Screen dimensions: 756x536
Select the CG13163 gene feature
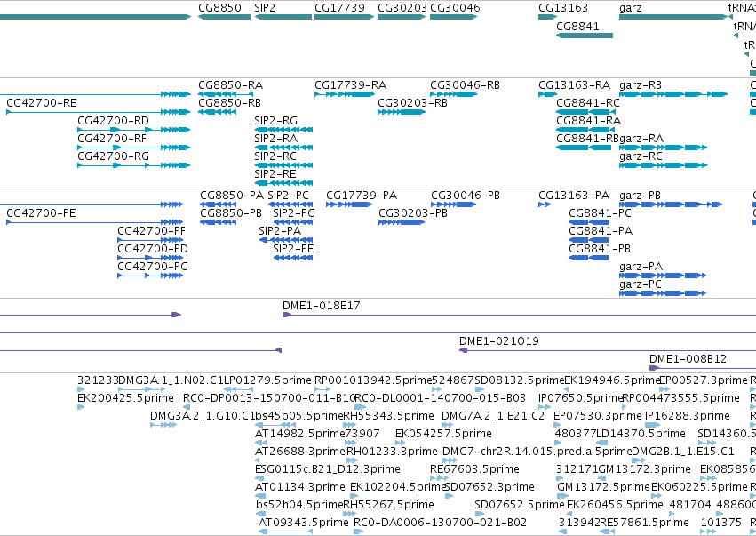pyautogui.click(x=548, y=17)
